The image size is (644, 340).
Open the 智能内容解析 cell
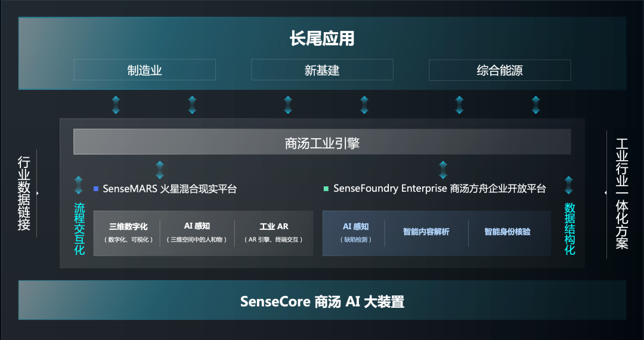[x=426, y=233]
